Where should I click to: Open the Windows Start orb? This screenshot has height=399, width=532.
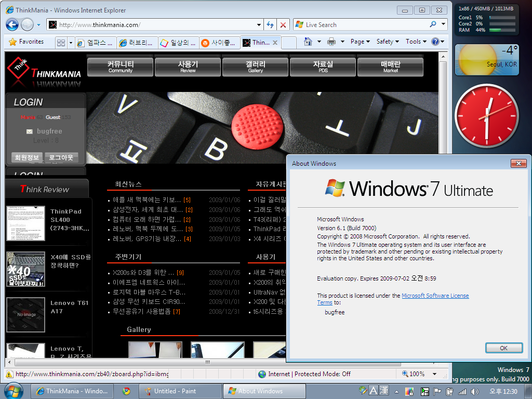[x=14, y=391]
